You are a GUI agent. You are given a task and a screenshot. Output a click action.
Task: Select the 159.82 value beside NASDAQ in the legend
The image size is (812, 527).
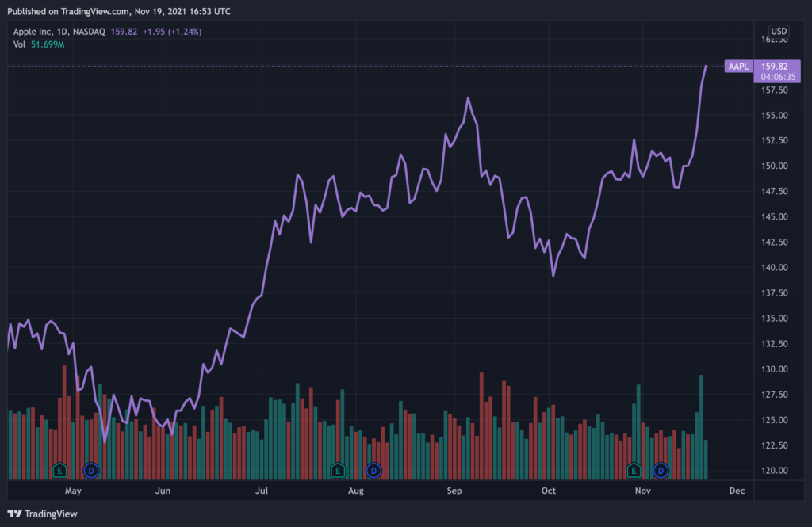[x=124, y=32]
